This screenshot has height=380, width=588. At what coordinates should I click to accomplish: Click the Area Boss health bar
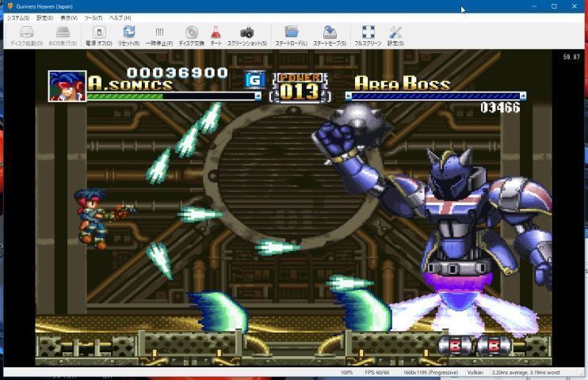[x=435, y=97]
